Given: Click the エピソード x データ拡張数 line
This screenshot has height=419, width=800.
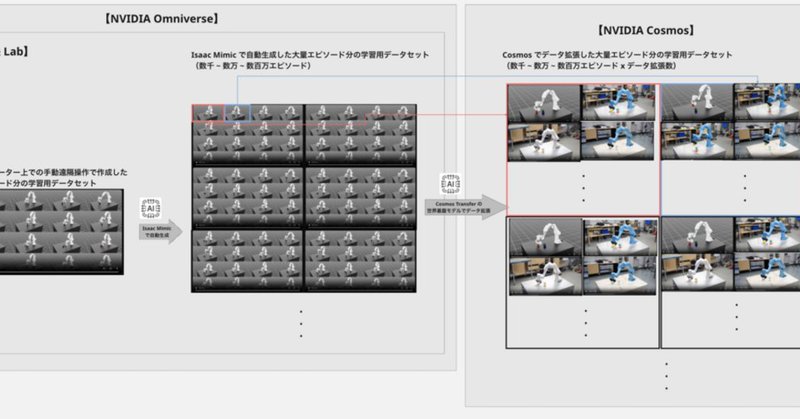Looking at the screenshot, I should point(591,66).
